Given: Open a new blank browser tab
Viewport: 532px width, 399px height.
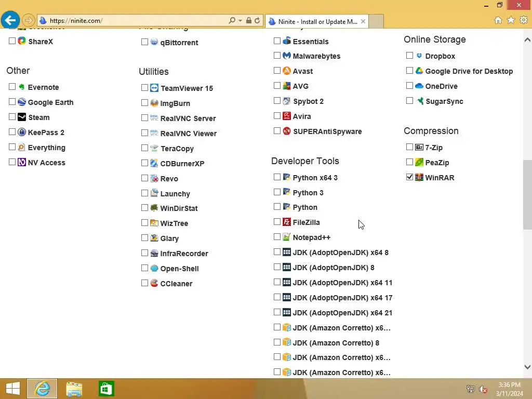Looking at the screenshot, I should [x=376, y=21].
